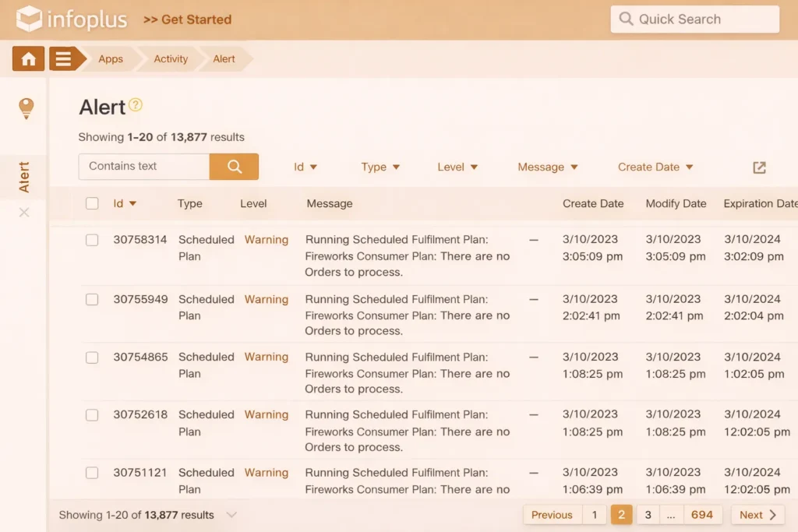Open the hamburger menu next to home
The width and height of the screenshot is (798, 532).
pyautogui.click(x=61, y=58)
